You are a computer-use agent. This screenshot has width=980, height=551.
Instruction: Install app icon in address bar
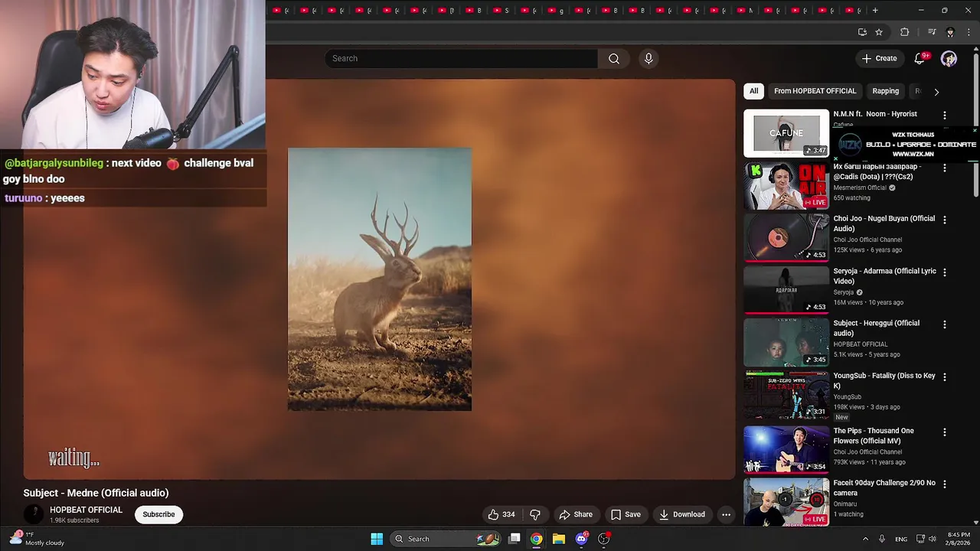[862, 32]
